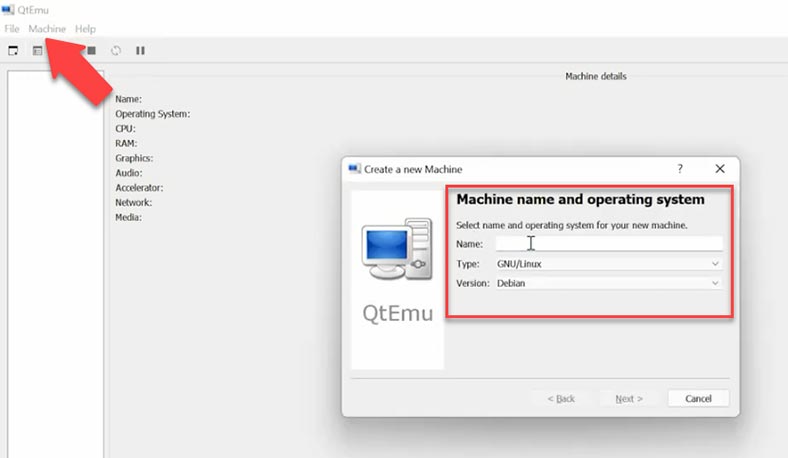
Task: Click the 'RAM:' label in details
Action: [126, 144]
